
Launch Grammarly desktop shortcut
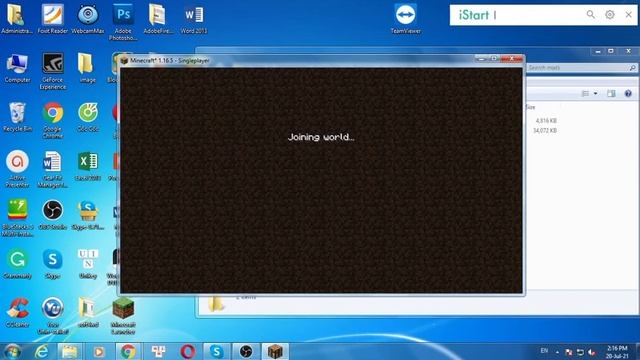[17, 264]
